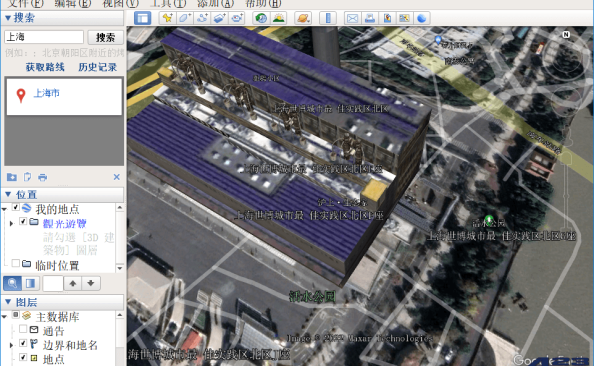Click the View in Google Maps icon
The width and height of the screenshot is (594, 366).
pyautogui.click(x=404, y=18)
